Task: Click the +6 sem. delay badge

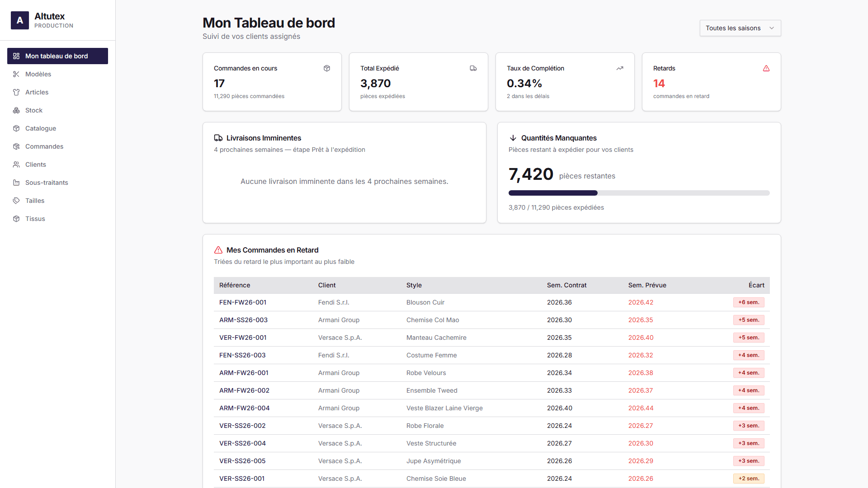Action: [x=749, y=302]
